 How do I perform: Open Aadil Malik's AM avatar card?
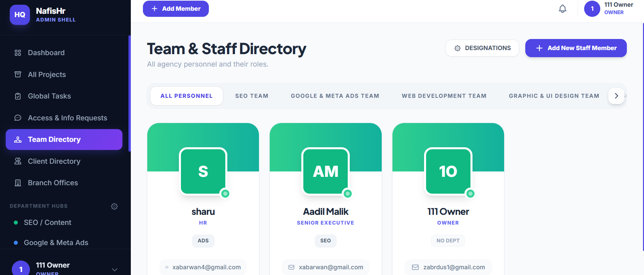coord(326,171)
